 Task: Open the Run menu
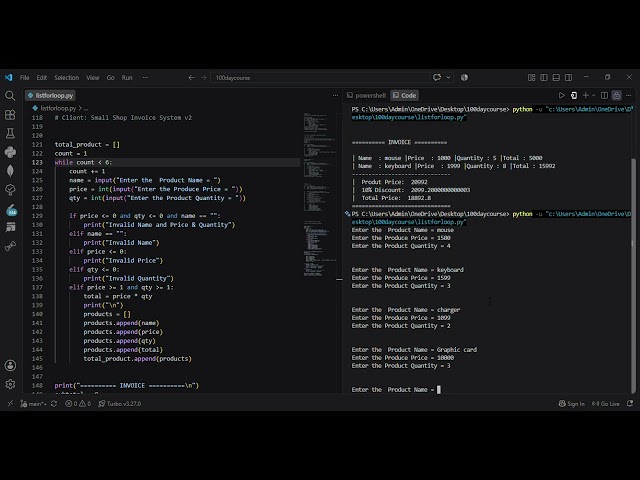(127, 78)
